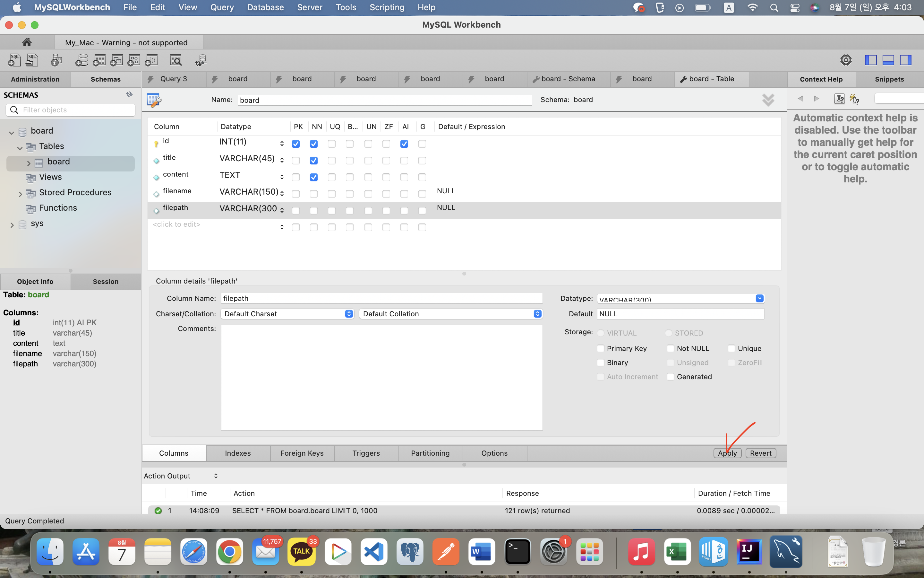Toggle left sidebar panel icon
The image size is (924, 578).
click(x=871, y=60)
